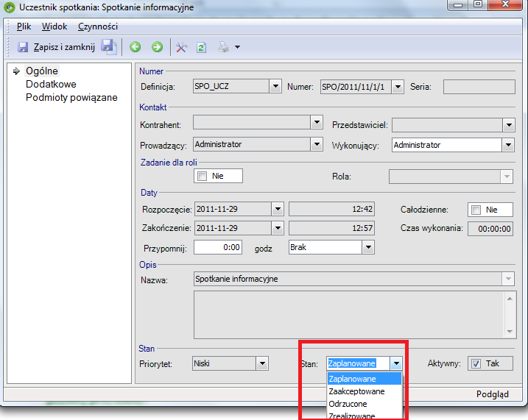Click the application icon in title bar
The image size is (528, 420).
pos(10,7)
